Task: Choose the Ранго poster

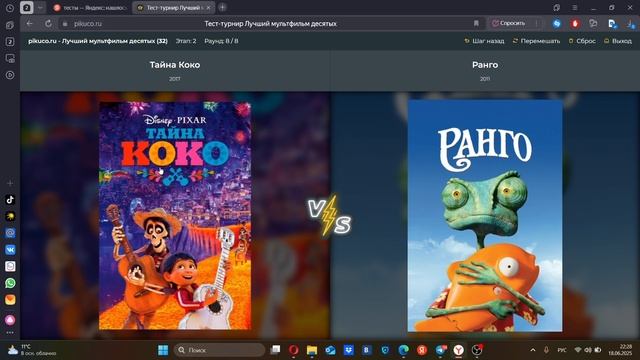Action: tap(485, 216)
